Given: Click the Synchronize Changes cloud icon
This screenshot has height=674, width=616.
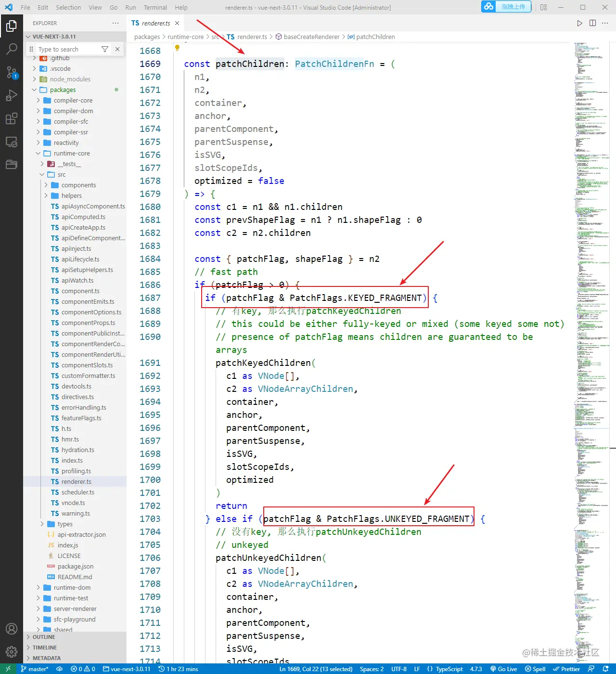Looking at the screenshot, I should 59,669.
